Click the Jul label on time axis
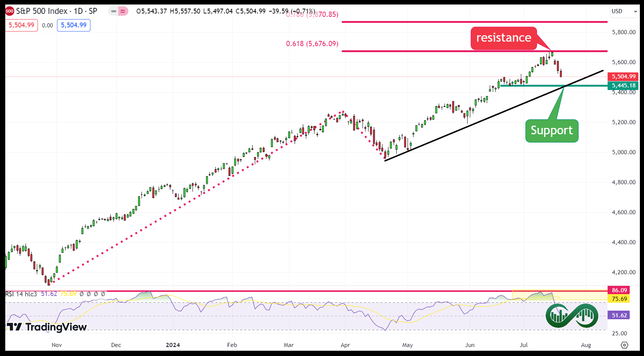 [x=524, y=345]
